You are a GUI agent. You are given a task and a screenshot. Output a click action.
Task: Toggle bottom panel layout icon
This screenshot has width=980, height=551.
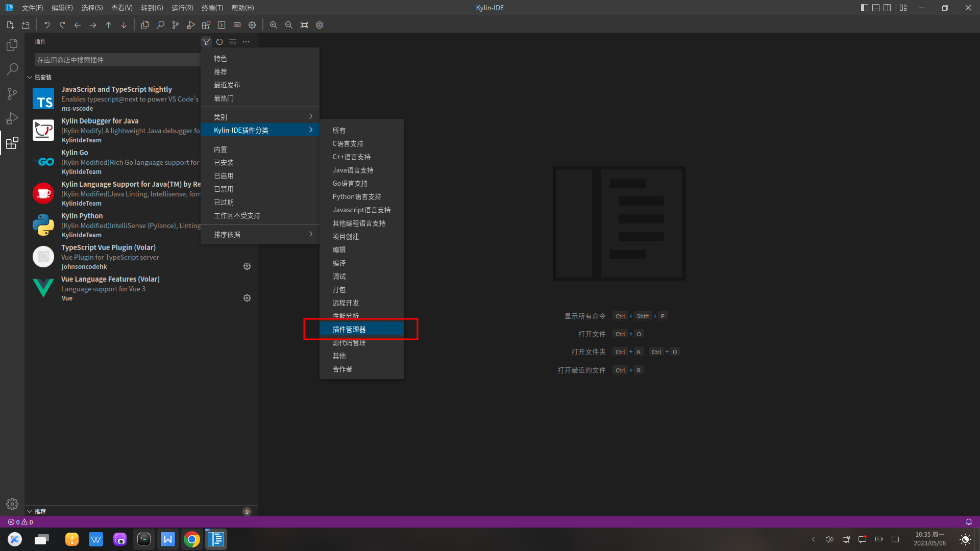[x=876, y=8]
